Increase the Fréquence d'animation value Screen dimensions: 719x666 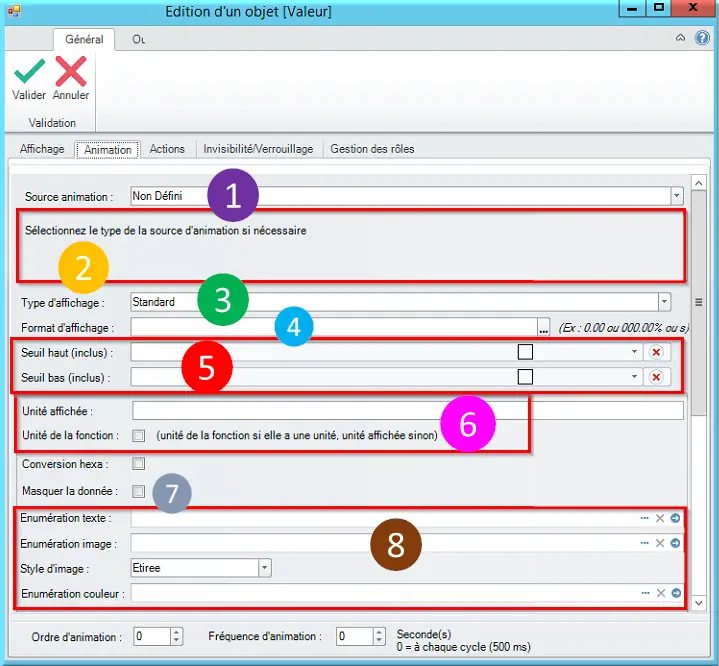click(379, 633)
